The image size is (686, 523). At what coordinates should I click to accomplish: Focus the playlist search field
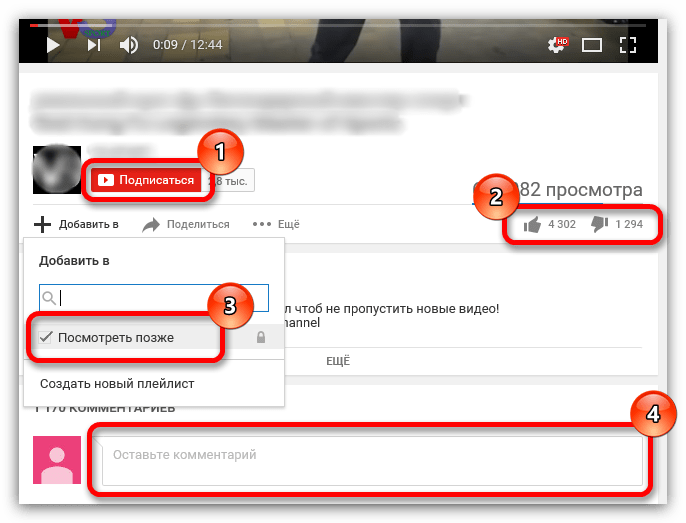tap(154, 298)
